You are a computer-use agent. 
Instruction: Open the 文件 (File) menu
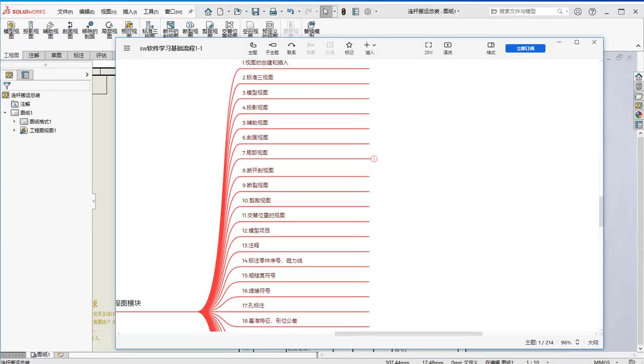(65, 12)
